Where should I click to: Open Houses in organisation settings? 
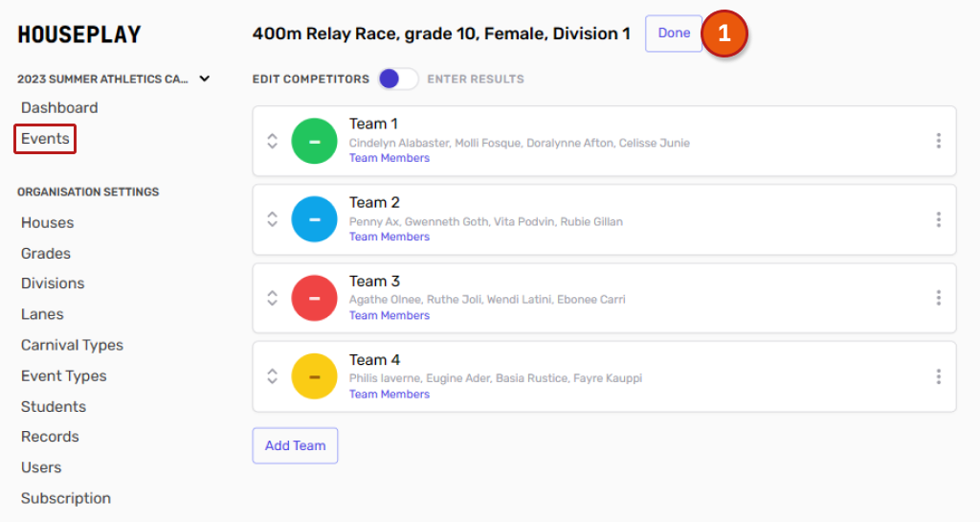pyautogui.click(x=47, y=222)
